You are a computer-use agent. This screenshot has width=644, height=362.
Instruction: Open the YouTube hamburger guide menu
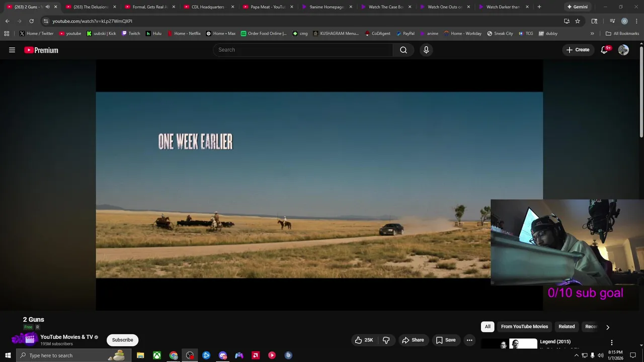(x=12, y=50)
